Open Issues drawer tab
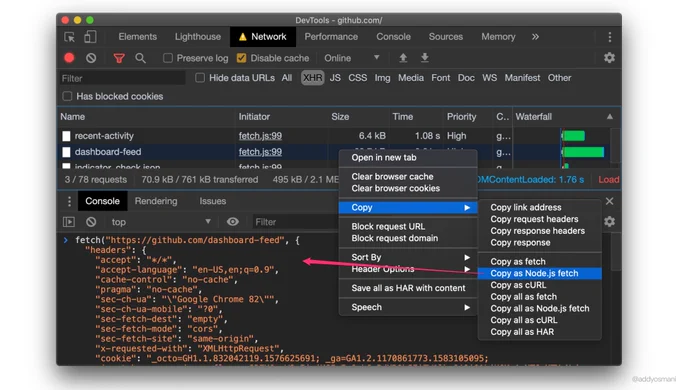Viewport: 680px width, 390px height. point(212,201)
